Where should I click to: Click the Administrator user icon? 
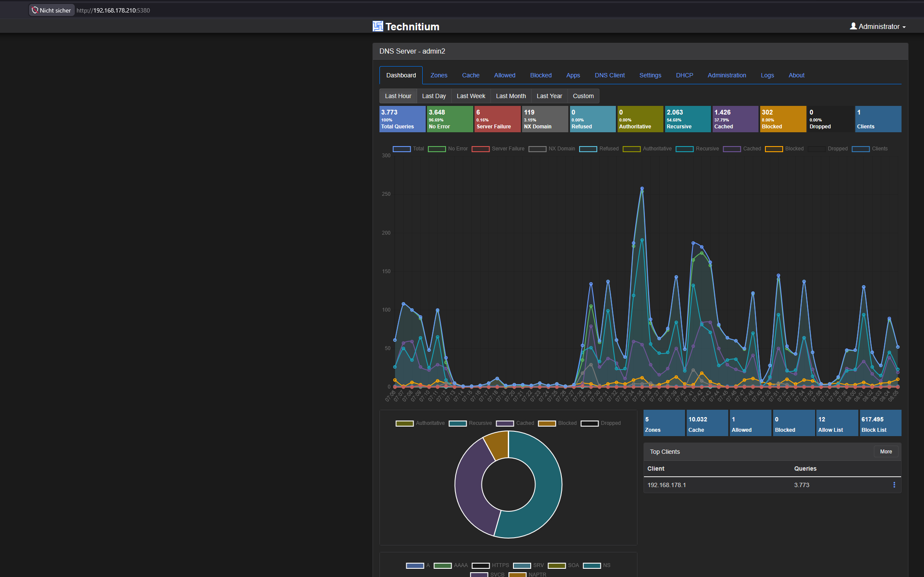[853, 26]
